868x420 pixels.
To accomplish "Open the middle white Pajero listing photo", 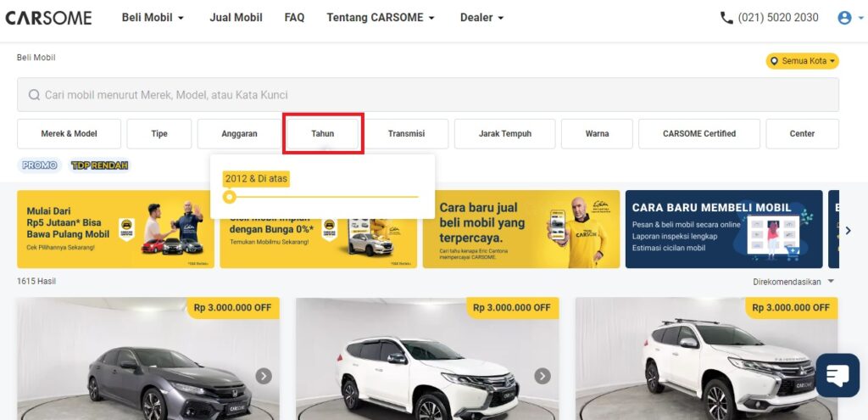I will click(x=427, y=359).
